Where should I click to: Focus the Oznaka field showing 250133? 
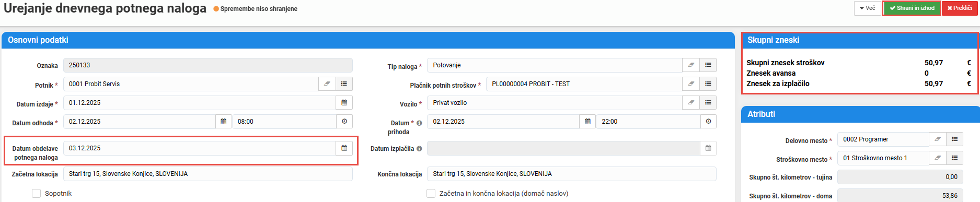[208, 65]
